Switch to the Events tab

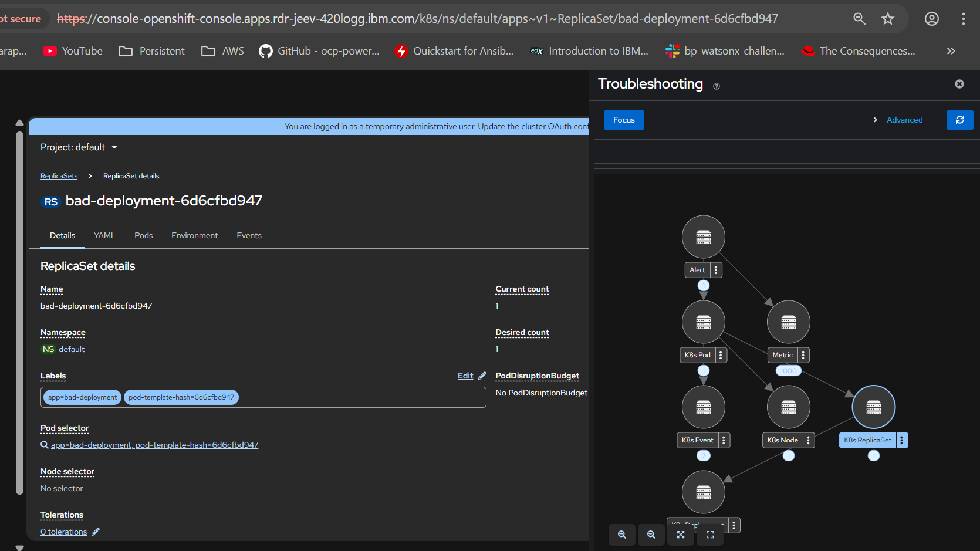249,235
